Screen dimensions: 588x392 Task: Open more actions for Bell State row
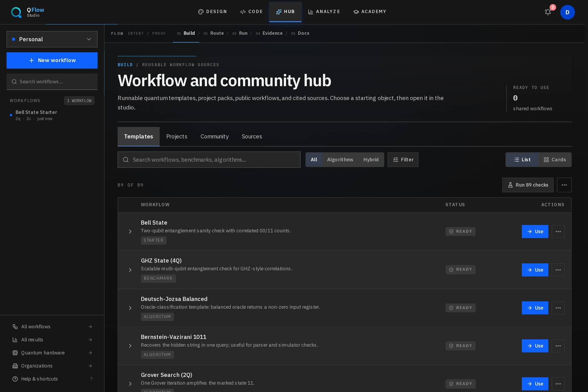(558, 232)
